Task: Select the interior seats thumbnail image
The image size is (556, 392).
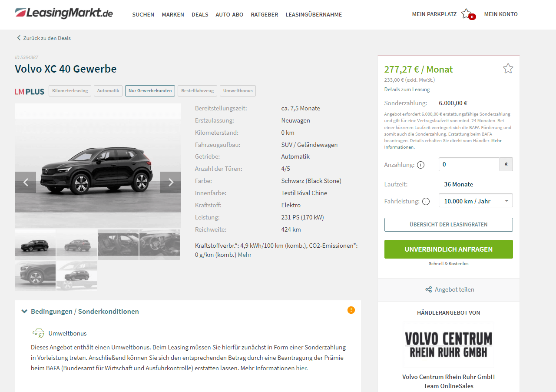Action: pos(118,245)
